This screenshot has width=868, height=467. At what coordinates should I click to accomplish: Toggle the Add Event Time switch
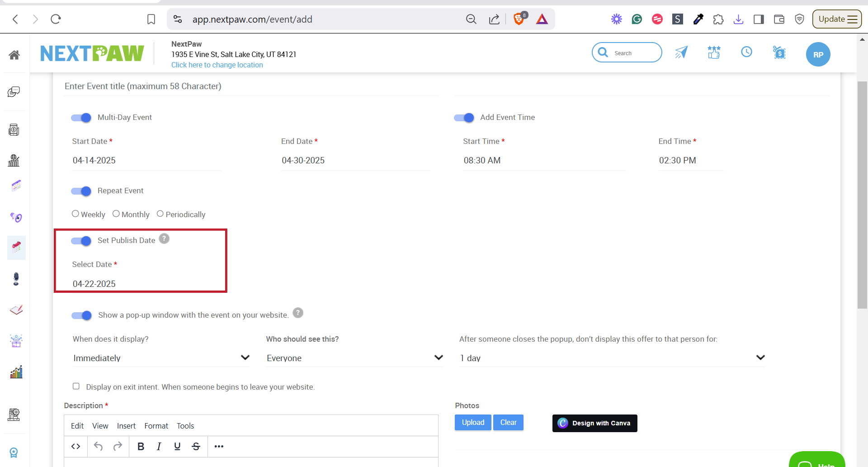pos(464,118)
